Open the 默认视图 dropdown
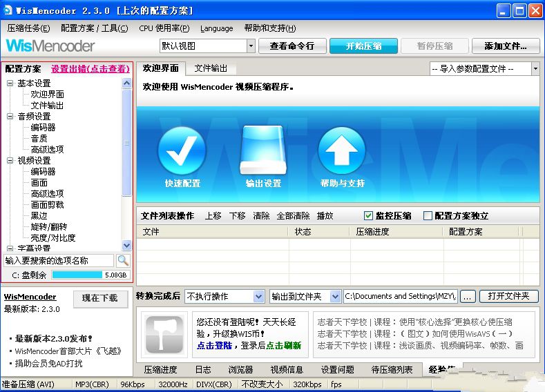 [251, 46]
